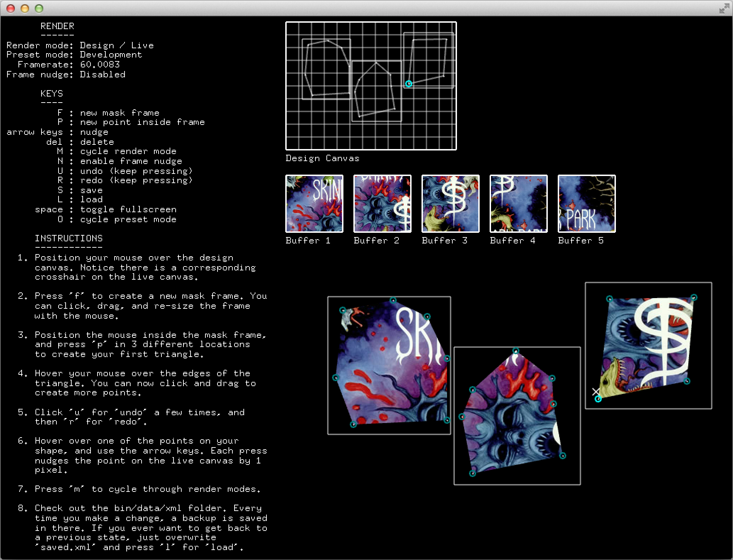Click the highlighted bottom-left point with white X
The height and width of the screenshot is (560, 733).
click(x=598, y=399)
